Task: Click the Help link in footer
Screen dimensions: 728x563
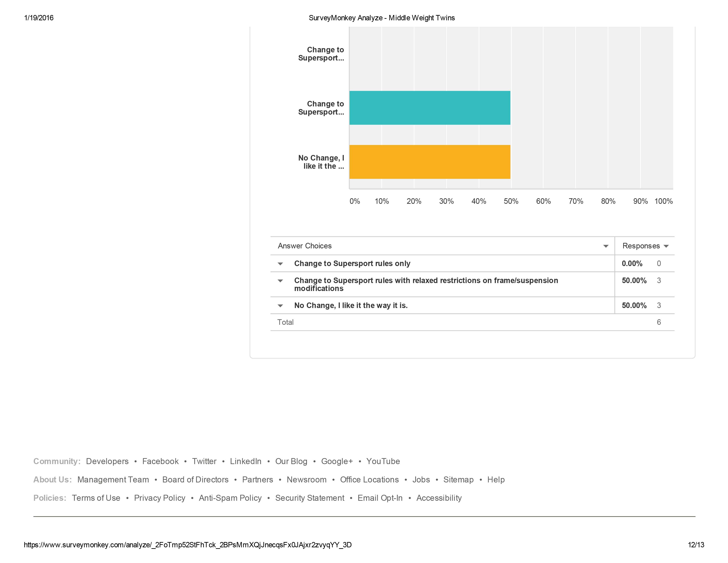Action: click(x=496, y=480)
